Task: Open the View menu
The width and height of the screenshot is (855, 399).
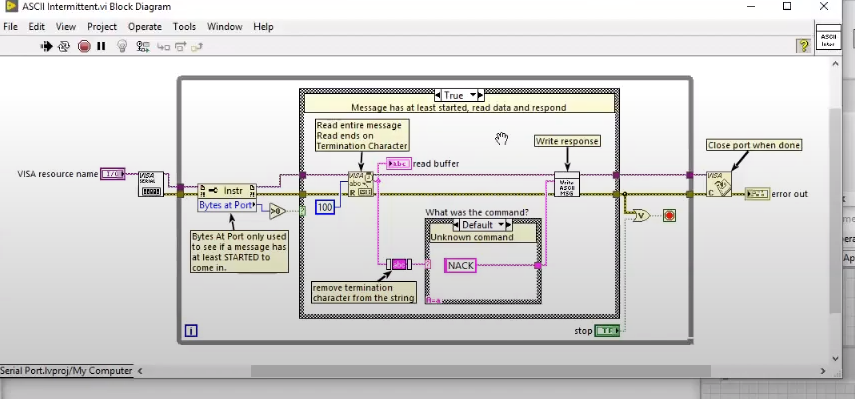Action: click(66, 26)
